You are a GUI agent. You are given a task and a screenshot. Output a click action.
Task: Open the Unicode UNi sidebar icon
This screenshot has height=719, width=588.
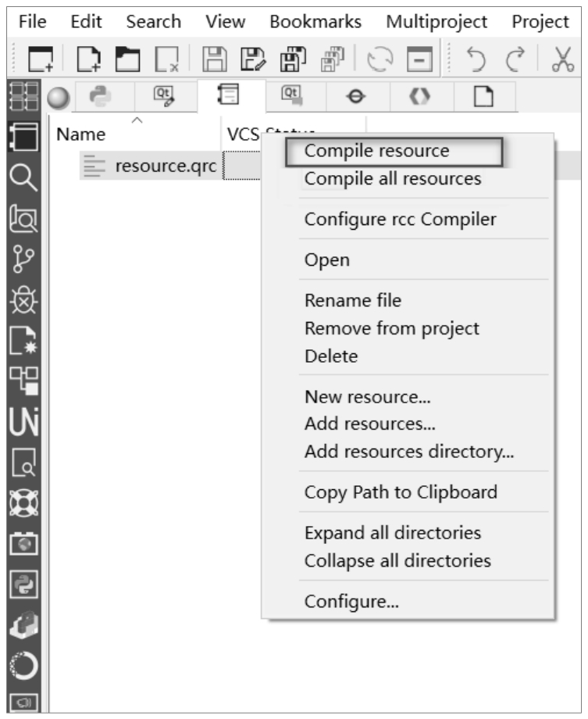24,421
